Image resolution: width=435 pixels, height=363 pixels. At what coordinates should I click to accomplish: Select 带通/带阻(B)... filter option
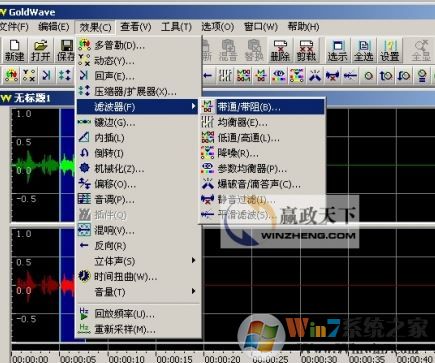pos(262,107)
